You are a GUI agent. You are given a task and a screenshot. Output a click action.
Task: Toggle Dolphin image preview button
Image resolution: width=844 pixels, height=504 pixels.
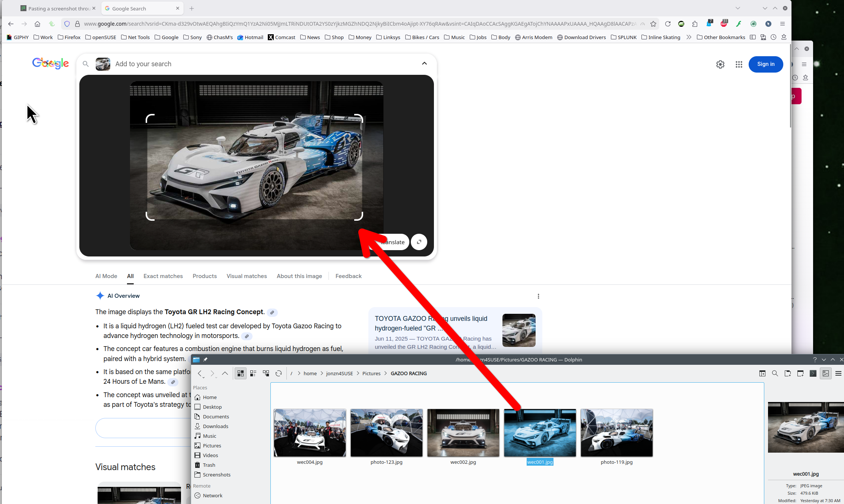click(x=826, y=373)
